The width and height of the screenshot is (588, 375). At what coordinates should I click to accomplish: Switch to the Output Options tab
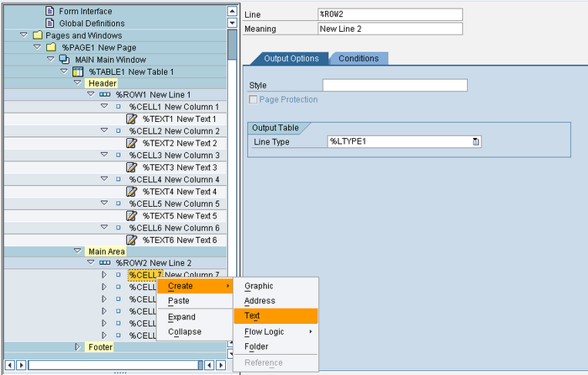(291, 59)
